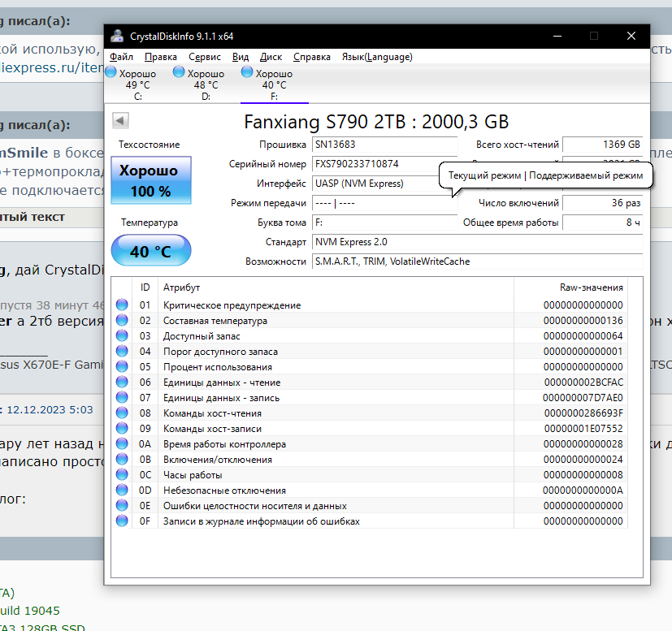Click status icon for Включения/отключения row
The image size is (672, 631).
click(122, 459)
